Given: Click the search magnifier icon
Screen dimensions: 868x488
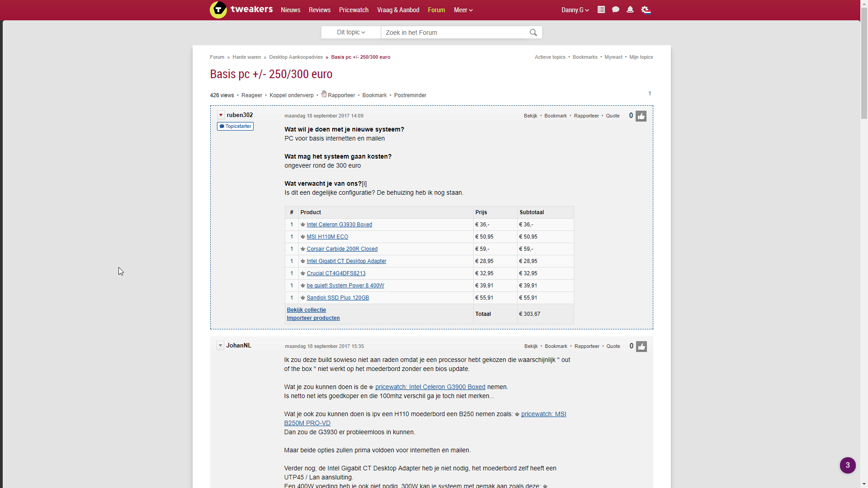Looking at the screenshot, I should tap(533, 33).
